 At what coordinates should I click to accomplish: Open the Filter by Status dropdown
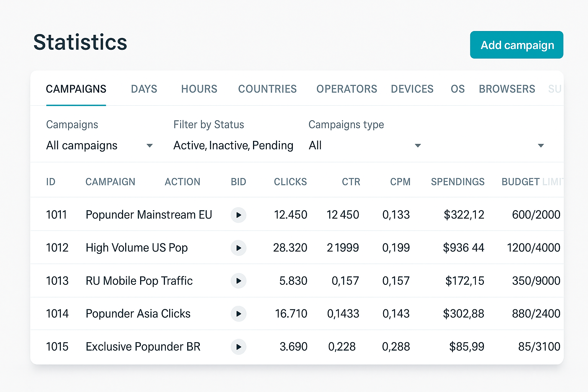coord(233,145)
